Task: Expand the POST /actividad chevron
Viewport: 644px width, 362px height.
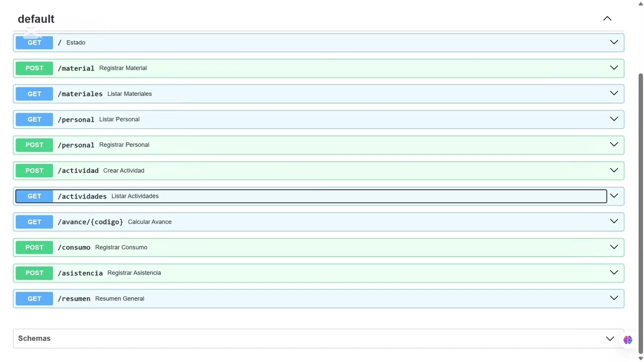Action: coord(614,170)
